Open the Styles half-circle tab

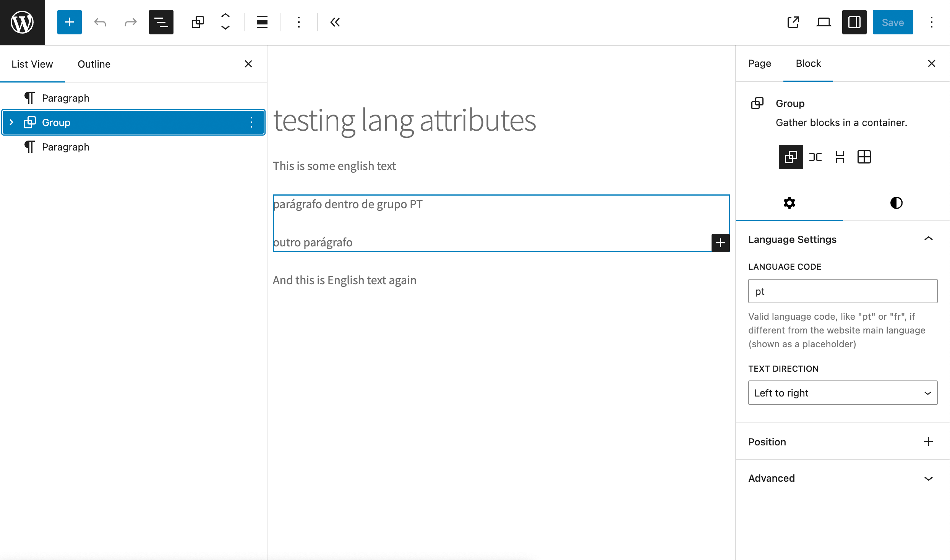896,203
